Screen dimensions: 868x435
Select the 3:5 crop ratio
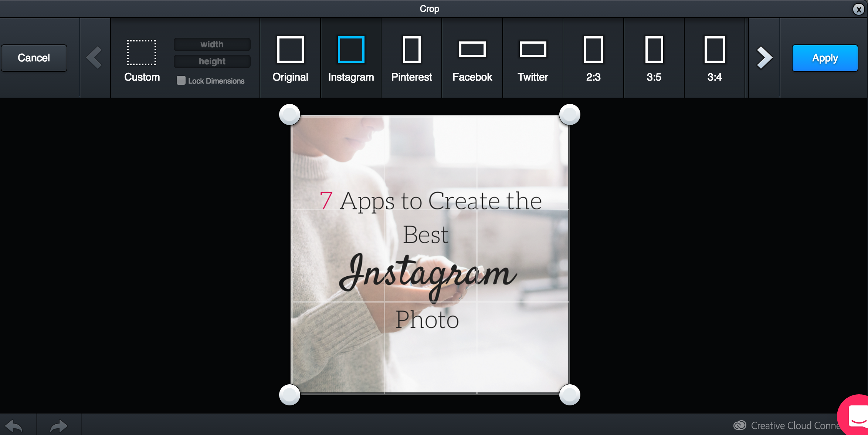[x=654, y=58]
